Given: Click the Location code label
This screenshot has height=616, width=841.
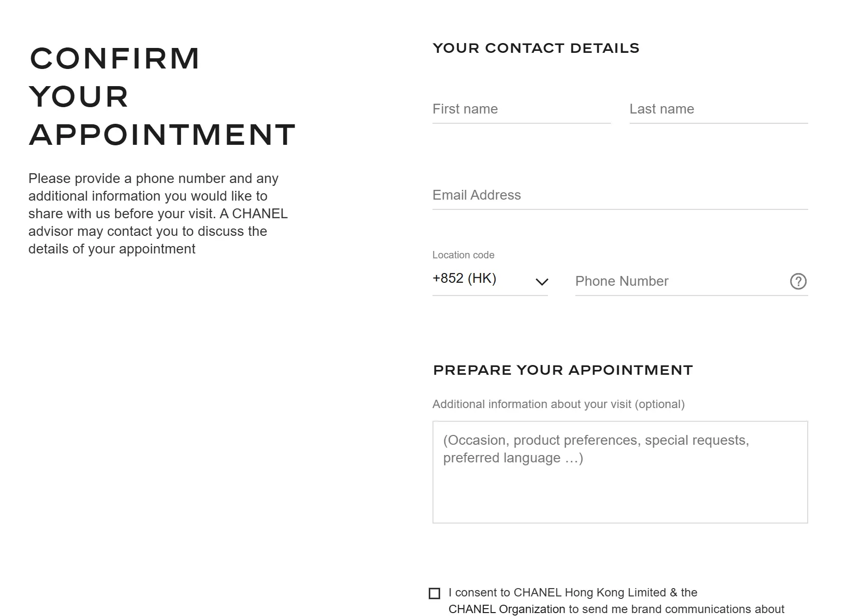Looking at the screenshot, I should pos(463,255).
